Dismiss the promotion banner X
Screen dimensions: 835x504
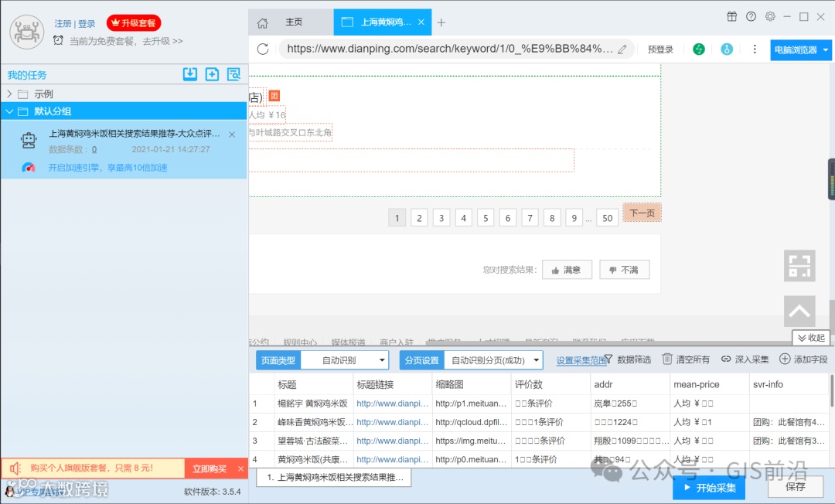coord(240,469)
